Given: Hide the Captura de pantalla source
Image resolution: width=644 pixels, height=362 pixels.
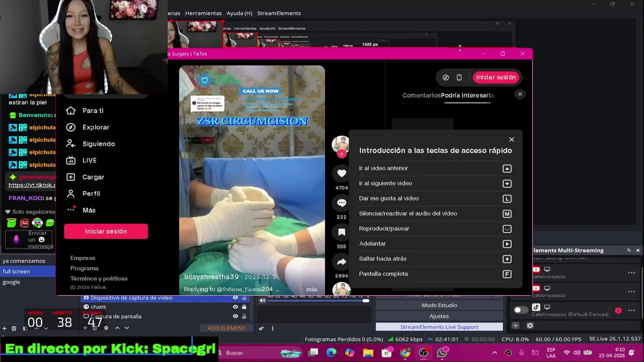Looking at the screenshot, I should tap(235, 316).
